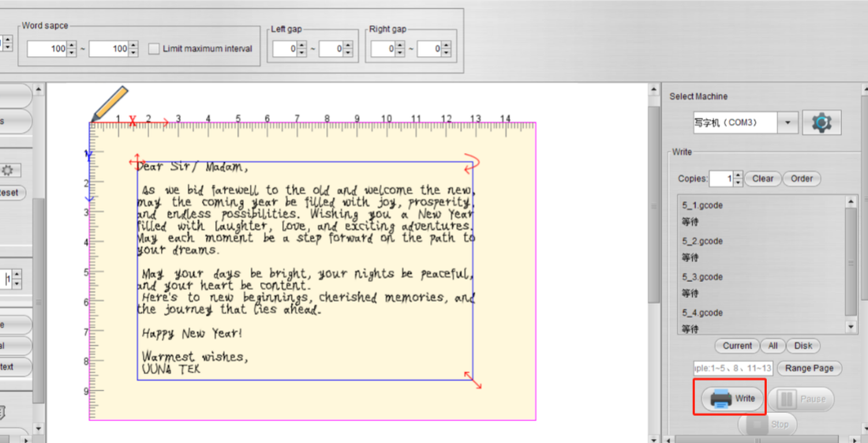Increase Left gap first value
This screenshot has width=868, height=443.
point(301,46)
